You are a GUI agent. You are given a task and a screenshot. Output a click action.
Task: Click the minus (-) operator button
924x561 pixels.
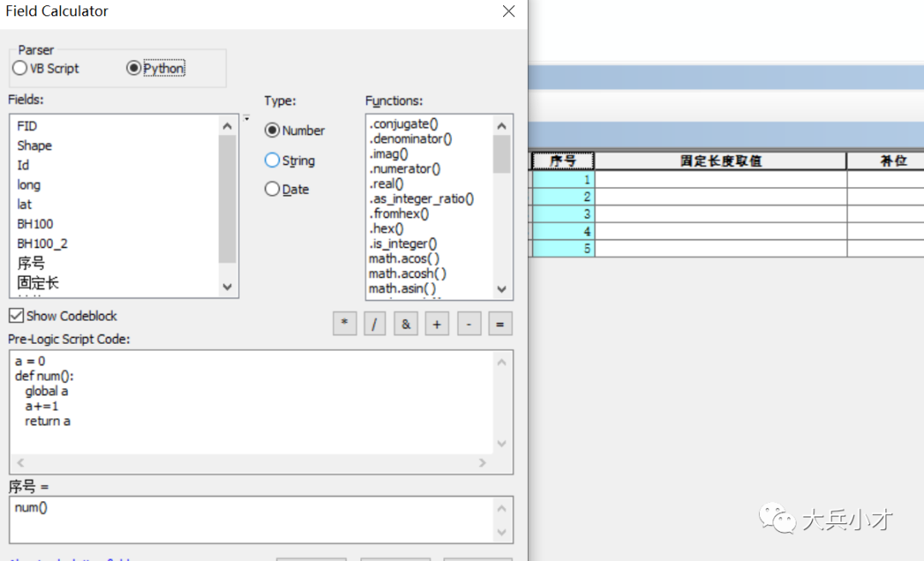click(469, 323)
